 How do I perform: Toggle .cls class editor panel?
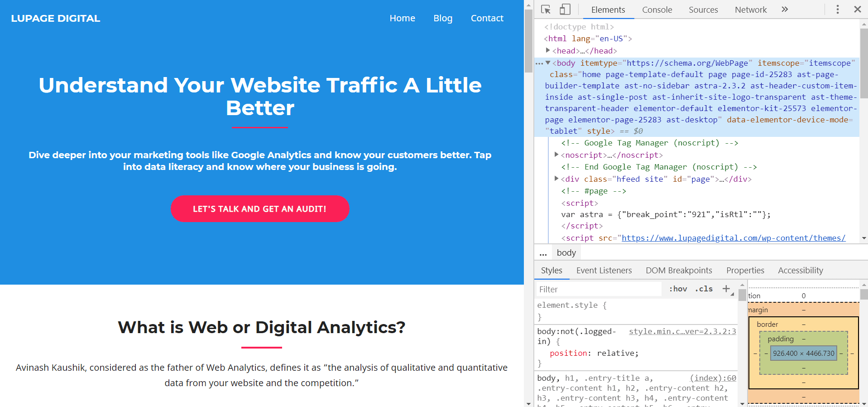click(x=704, y=289)
